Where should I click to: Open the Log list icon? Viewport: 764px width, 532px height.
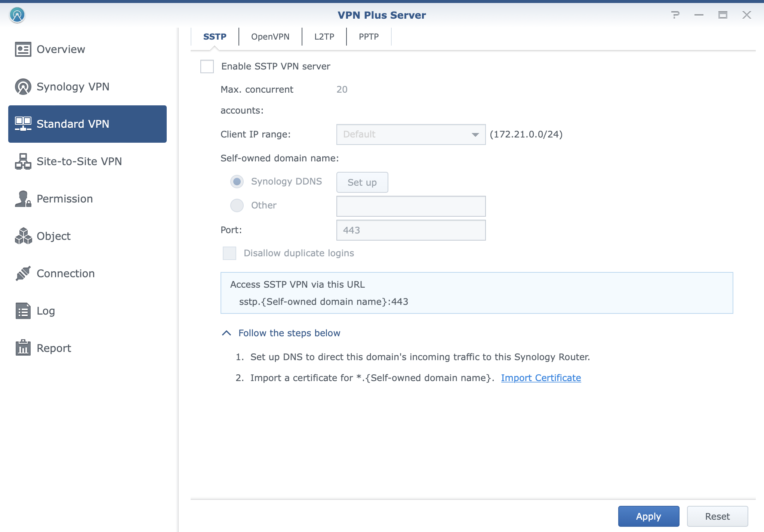coord(23,311)
